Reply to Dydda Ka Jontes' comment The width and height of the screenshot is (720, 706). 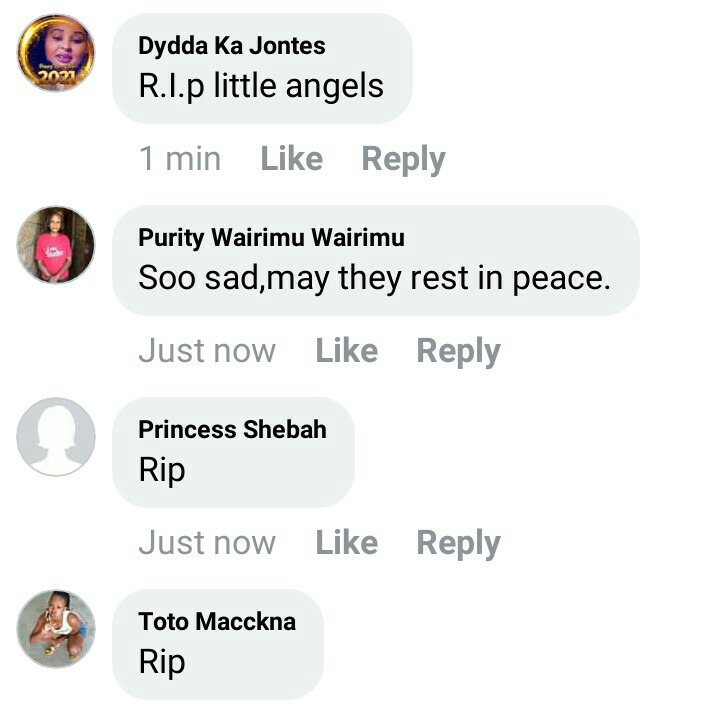(404, 160)
